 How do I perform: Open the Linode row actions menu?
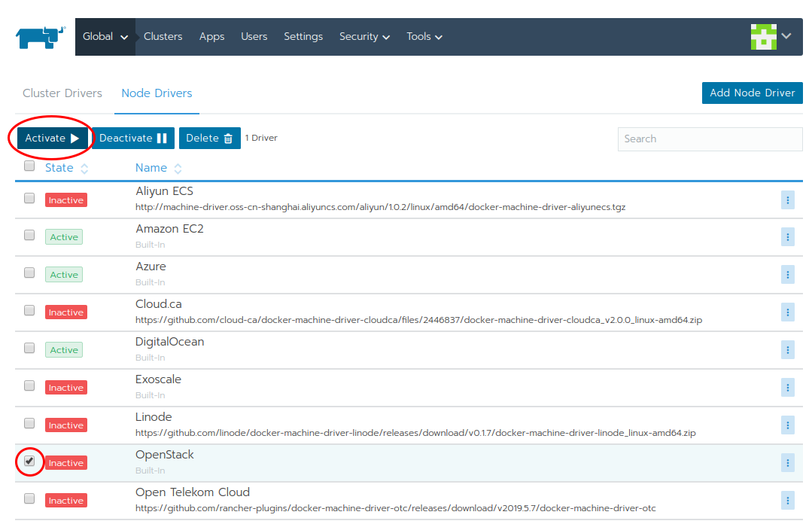tap(787, 425)
